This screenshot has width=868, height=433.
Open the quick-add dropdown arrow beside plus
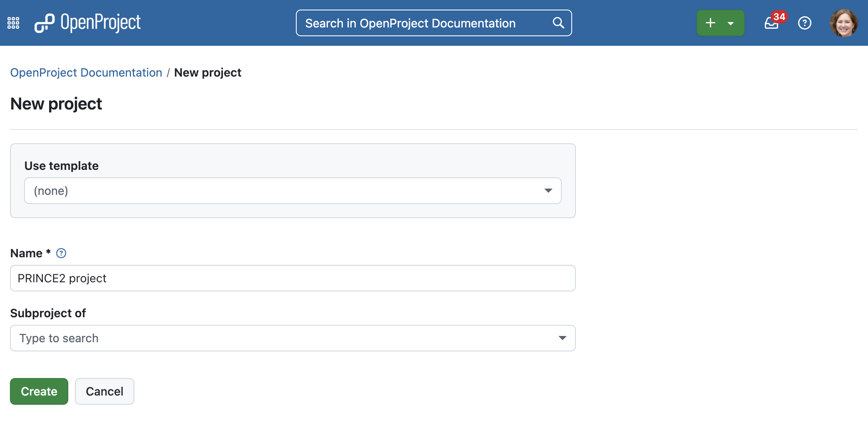click(x=730, y=23)
